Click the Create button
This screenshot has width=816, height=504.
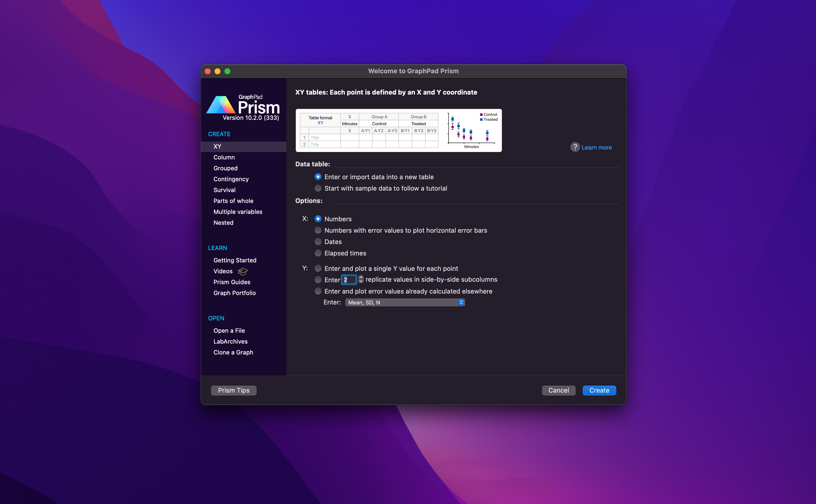pyautogui.click(x=599, y=390)
